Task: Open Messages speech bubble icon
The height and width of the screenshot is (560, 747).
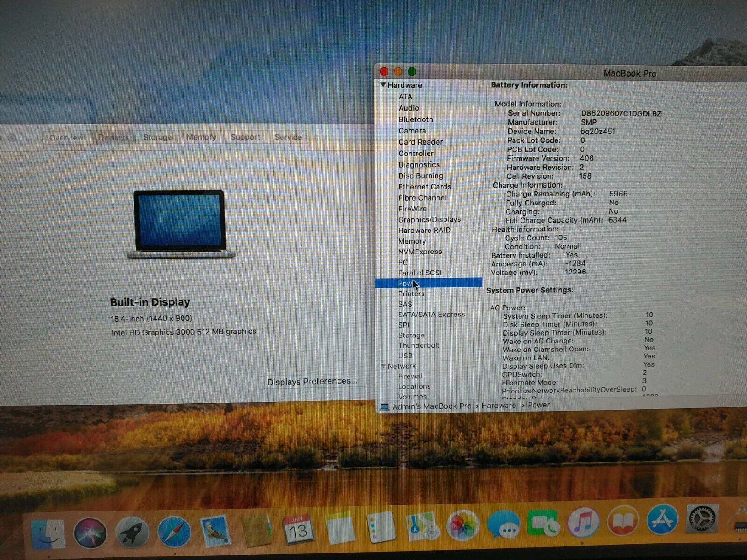Action: 504,525
